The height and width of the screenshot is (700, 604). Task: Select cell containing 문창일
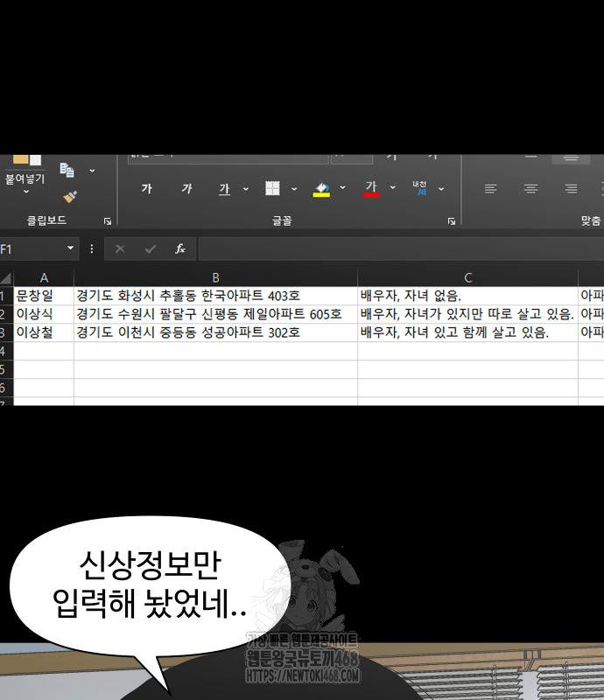coord(44,296)
